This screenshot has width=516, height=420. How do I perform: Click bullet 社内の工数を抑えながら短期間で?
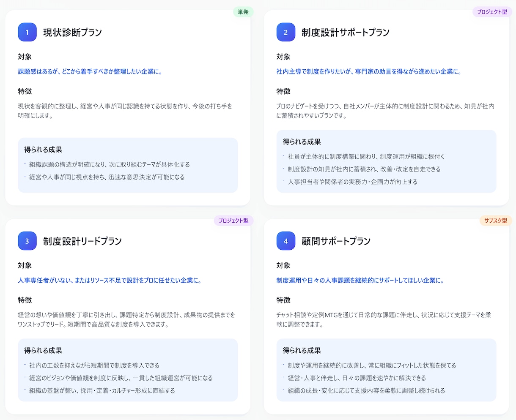coord(94,365)
